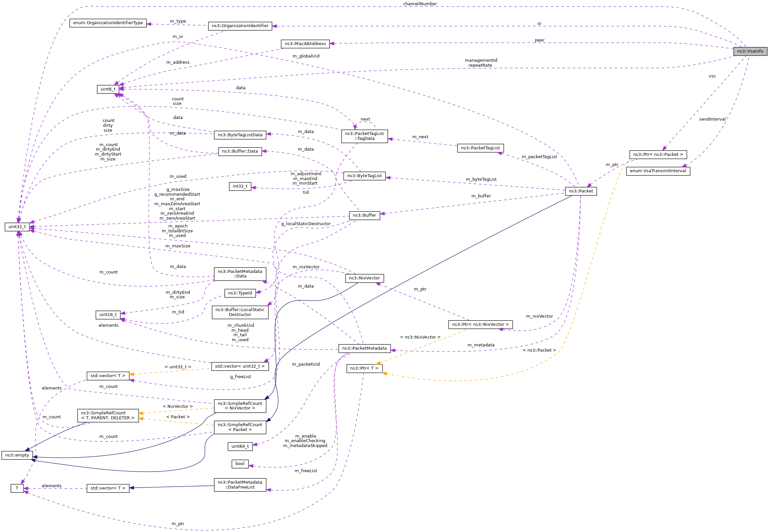
Task: Click the m_chunkUid edge label
Action: (x=240, y=326)
